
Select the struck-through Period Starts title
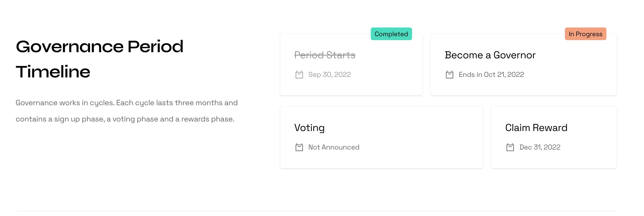click(325, 55)
